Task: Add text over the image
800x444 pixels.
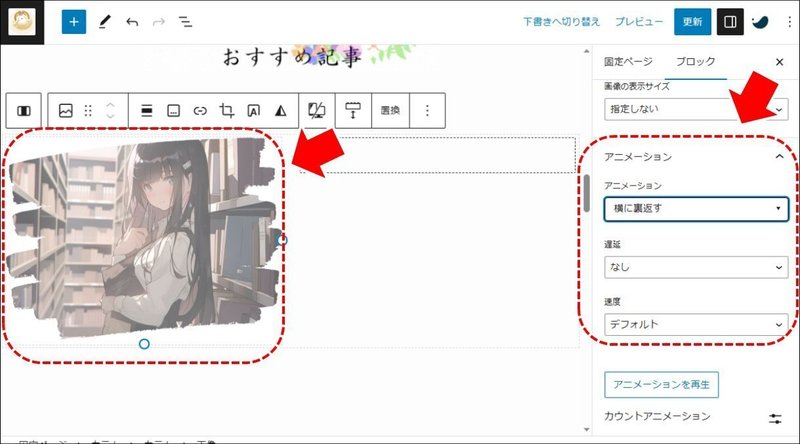Action: (254, 111)
